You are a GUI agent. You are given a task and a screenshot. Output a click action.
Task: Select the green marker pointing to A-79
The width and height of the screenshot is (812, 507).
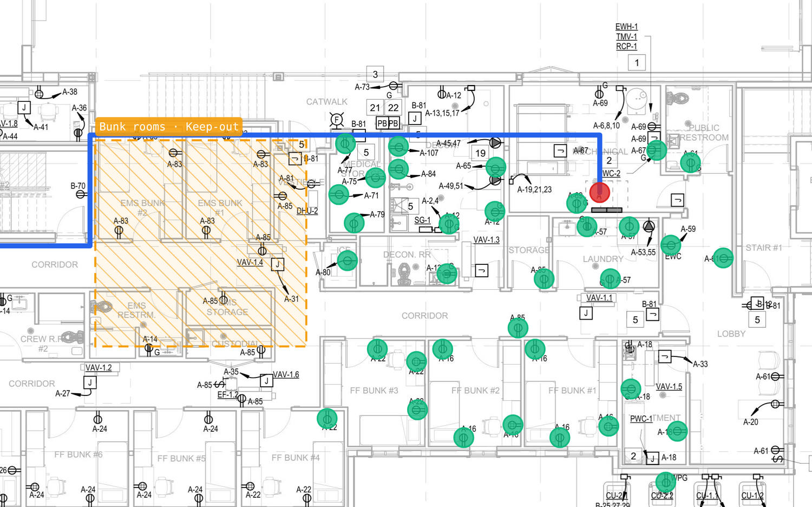[x=354, y=223]
